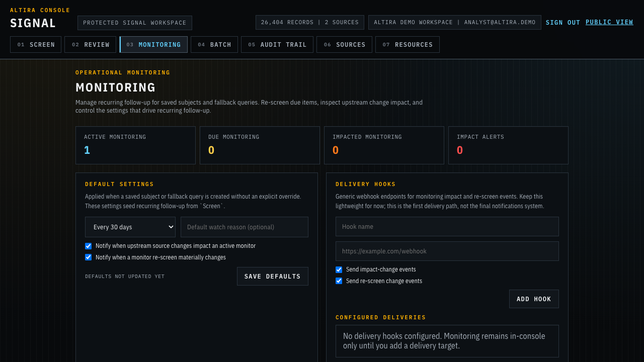Open the 07 RESOURCES tab
This screenshot has width=644, height=362.
coord(407,44)
